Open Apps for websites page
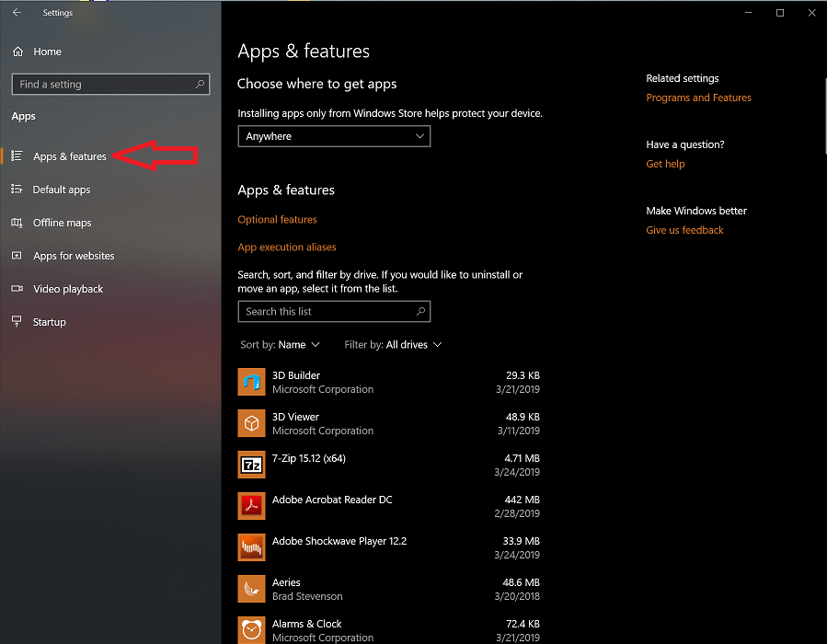The image size is (827, 644). (74, 256)
